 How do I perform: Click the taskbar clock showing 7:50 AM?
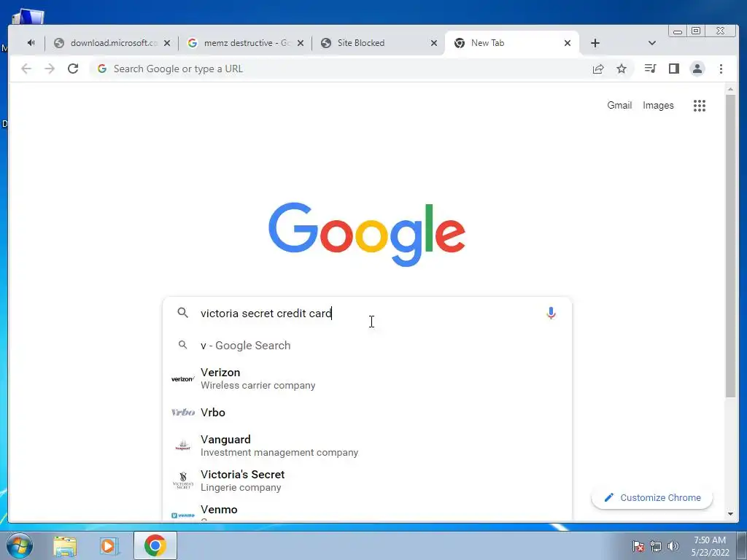click(x=710, y=546)
